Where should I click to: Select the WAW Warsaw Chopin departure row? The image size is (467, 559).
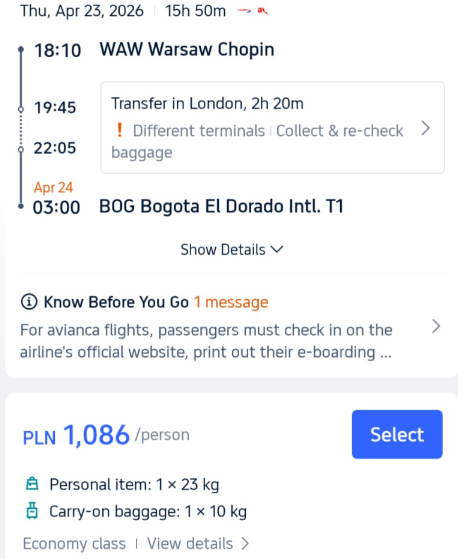tap(154, 50)
